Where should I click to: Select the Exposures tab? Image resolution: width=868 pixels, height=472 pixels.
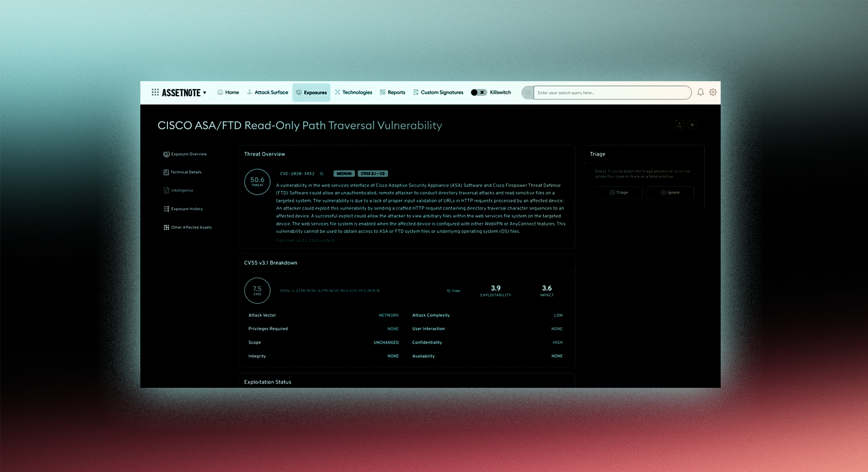tap(311, 92)
